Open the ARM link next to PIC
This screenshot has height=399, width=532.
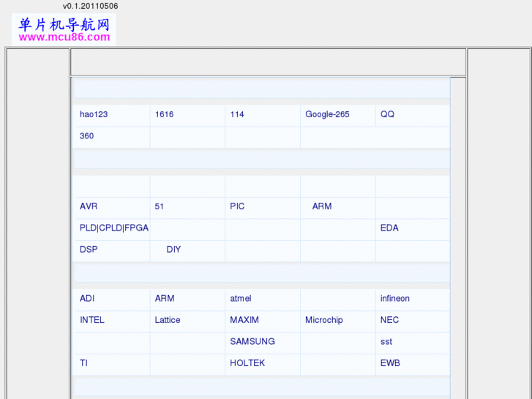pyautogui.click(x=322, y=206)
